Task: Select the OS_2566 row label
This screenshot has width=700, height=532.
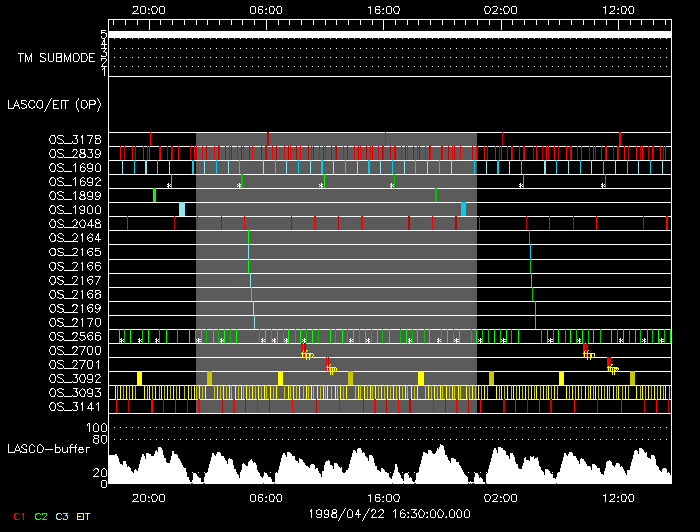Action: click(x=75, y=336)
